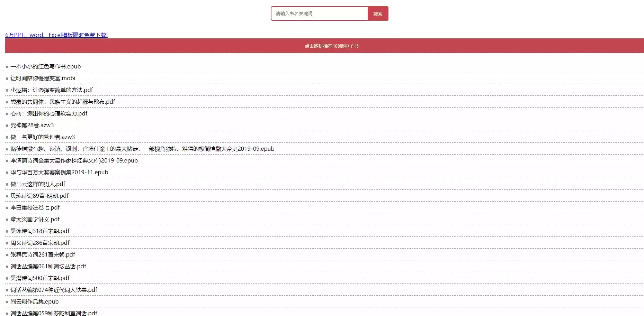
Task: Open 想象的共同体：民族主义的起源与散布.pdf
Action: [62, 102]
